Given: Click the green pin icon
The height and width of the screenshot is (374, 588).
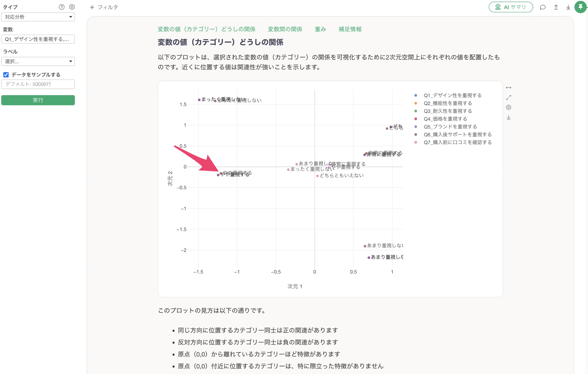Looking at the screenshot, I should point(580,7).
